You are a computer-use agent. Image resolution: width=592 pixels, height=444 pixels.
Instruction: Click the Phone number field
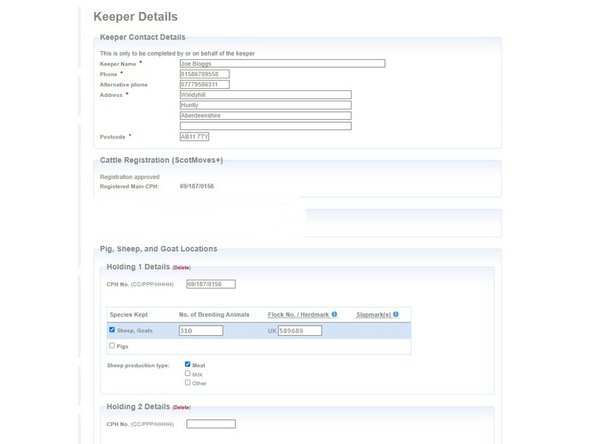point(205,74)
